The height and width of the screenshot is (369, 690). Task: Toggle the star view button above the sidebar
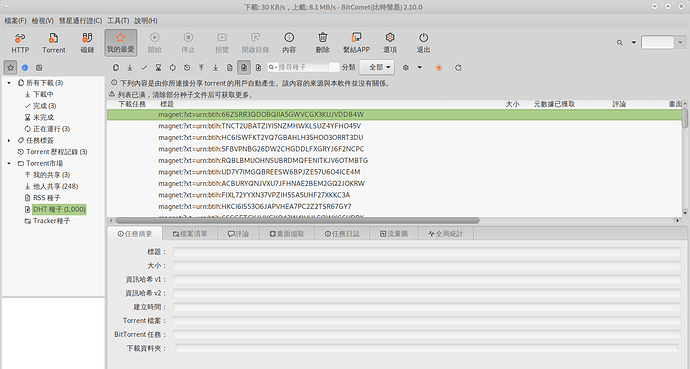(x=11, y=68)
